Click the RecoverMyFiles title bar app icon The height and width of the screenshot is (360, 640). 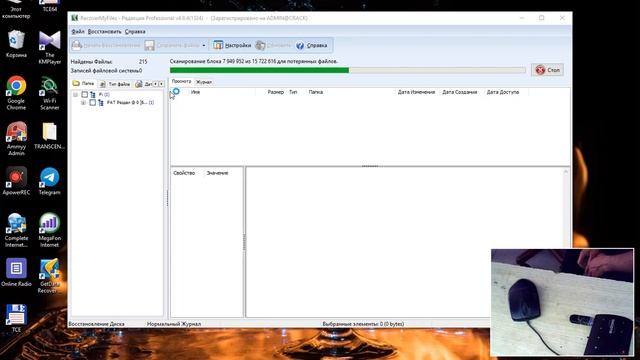pos(74,18)
